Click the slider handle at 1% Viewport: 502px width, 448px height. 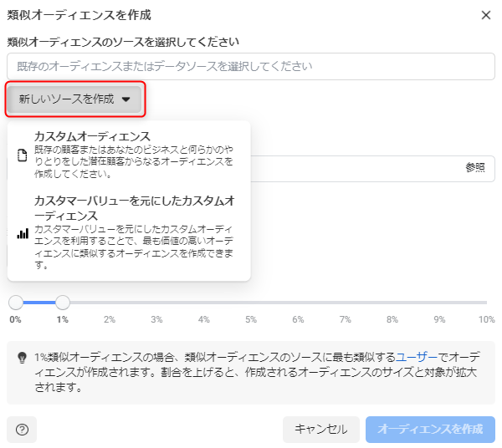[63, 302]
